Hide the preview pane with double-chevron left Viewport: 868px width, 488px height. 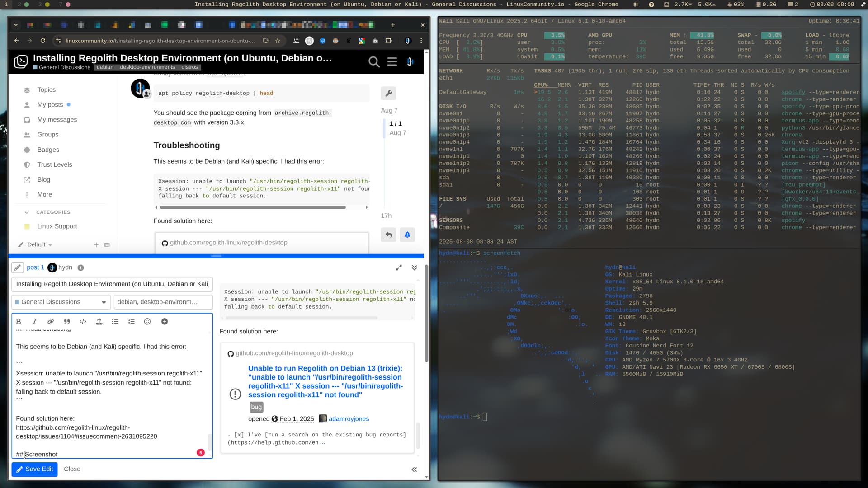pyautogui.click(x=415, y=469)
